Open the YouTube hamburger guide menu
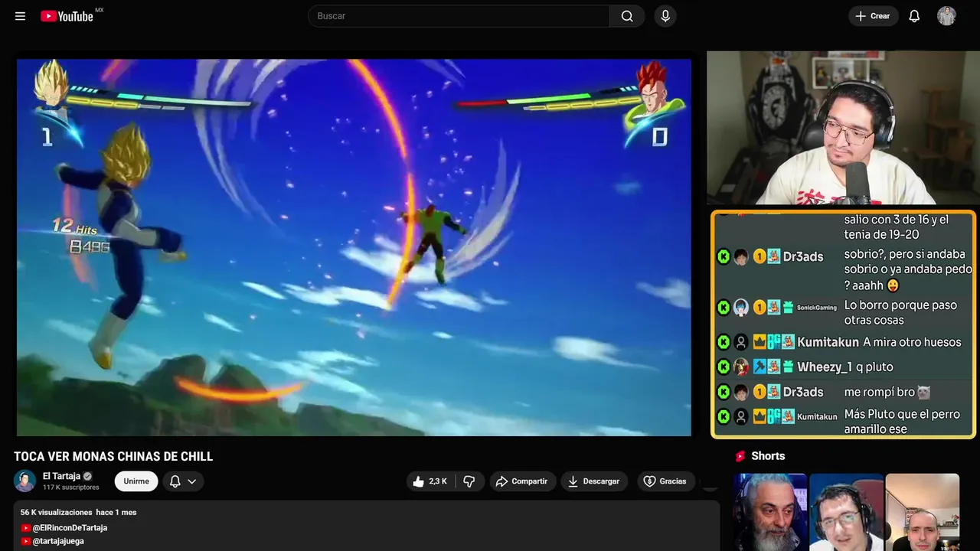 tap(20, 16)
